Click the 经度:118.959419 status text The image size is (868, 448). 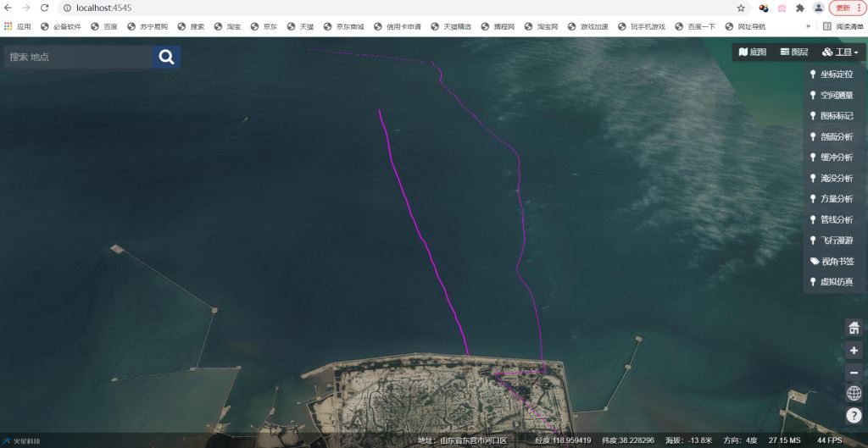563,440
